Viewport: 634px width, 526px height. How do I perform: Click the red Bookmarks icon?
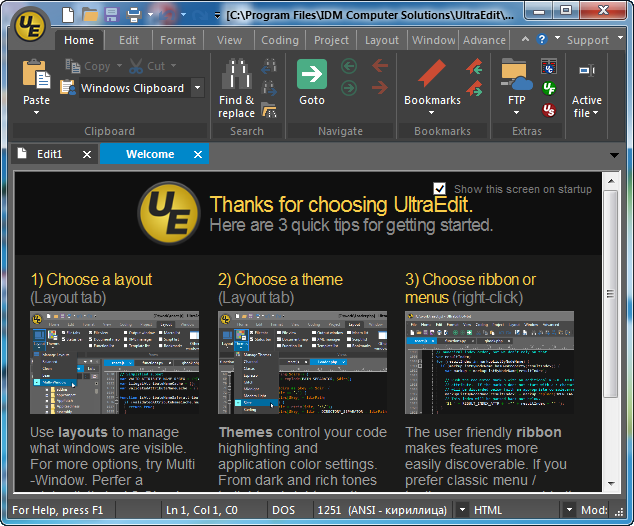pyautogui.click(x=431, y=75)
